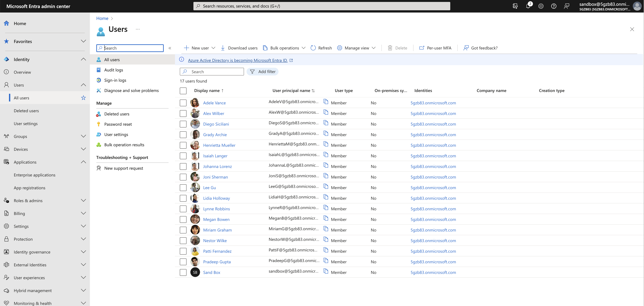The image size is (644, 306).
Task: Select checkbox for Lidia Holloway
Action: pos(183,198)
